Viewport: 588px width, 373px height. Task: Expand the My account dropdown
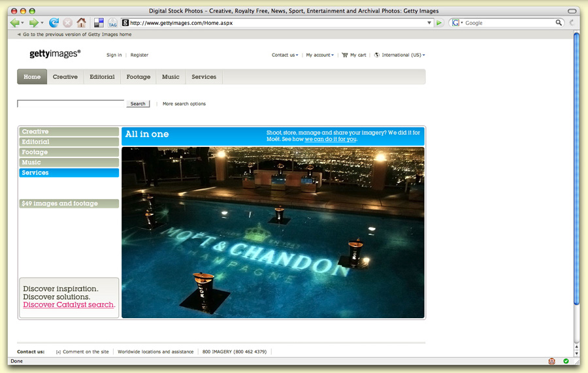pos(319,56)
